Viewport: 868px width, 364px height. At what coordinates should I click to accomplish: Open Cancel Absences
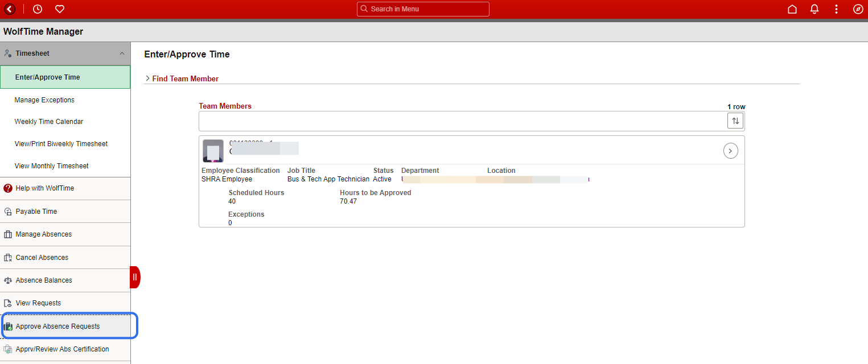coord(65,258)
